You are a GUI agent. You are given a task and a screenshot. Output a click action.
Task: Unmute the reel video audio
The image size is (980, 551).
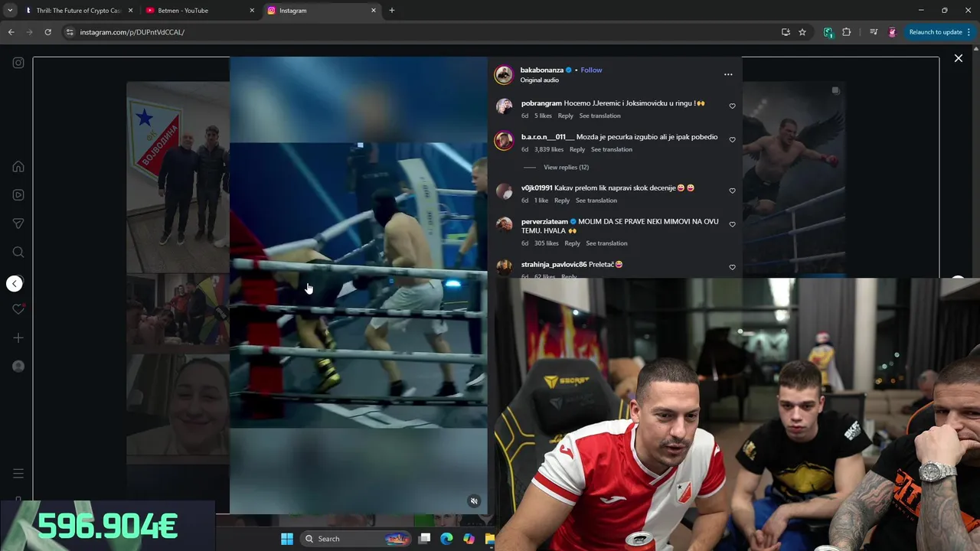pos(474,501)
